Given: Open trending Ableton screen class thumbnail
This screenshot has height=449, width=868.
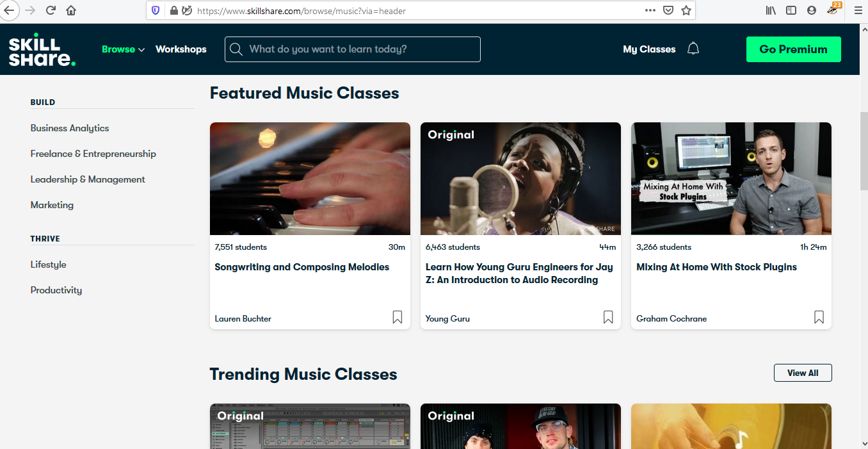Looking at the screenshot, I should pos(310,426).
